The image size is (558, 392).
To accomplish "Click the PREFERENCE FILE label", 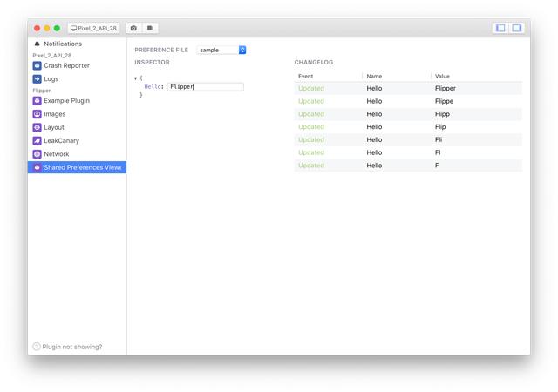I will (x=161, y=51).
